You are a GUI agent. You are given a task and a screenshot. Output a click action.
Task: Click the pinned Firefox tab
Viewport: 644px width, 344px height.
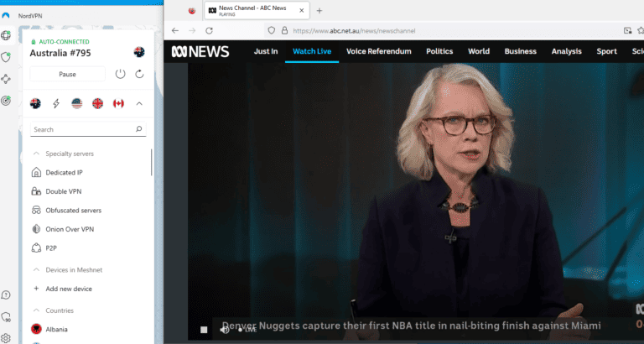[192, 11]
